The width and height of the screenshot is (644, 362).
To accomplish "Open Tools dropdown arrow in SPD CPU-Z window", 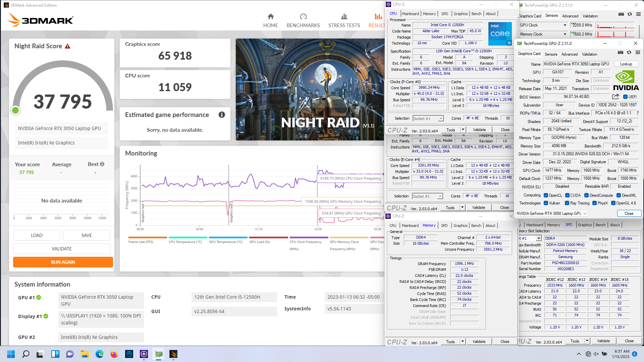I will click(x=587, y=341).
